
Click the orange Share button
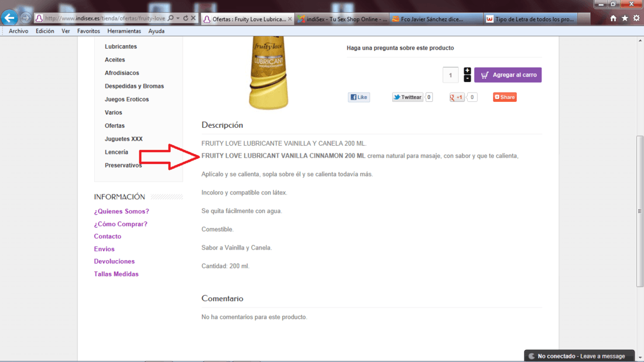pos(505,97)
